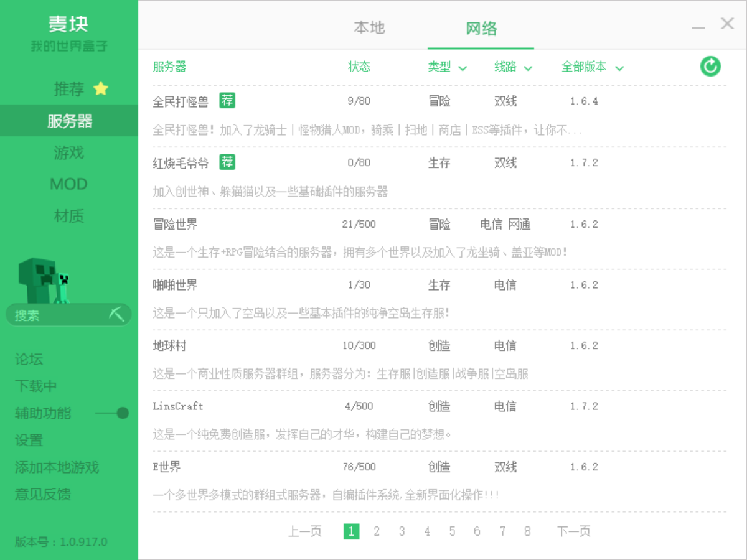Screen dimensions: 747x560
Task: Open the 论坛 link
Action: pyautogui.click(x=29, y=359)
